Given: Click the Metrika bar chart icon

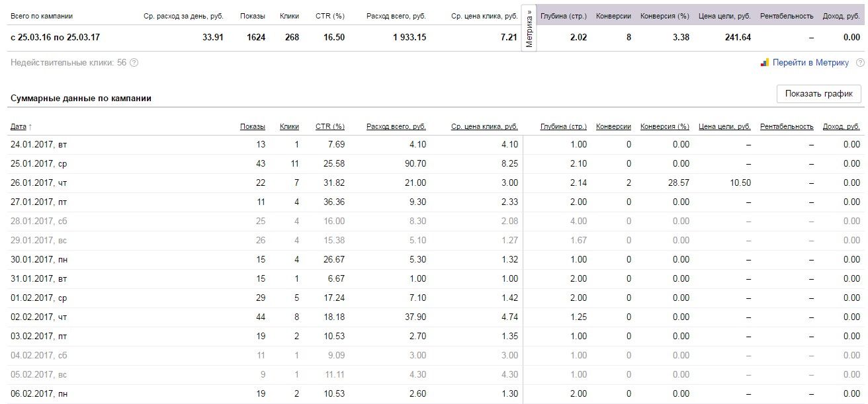Looking at the screenshot, I should point(764,63).
